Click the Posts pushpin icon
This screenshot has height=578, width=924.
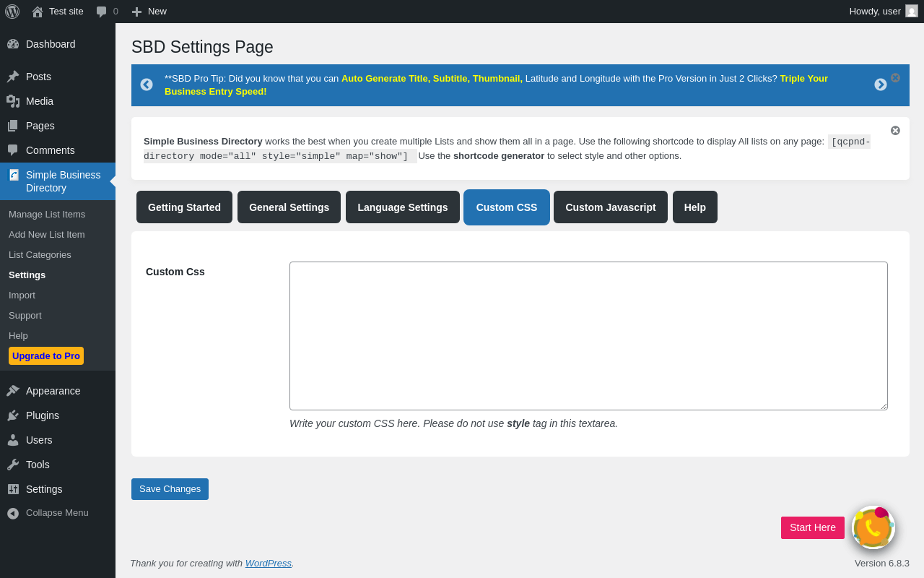point(13,77)
